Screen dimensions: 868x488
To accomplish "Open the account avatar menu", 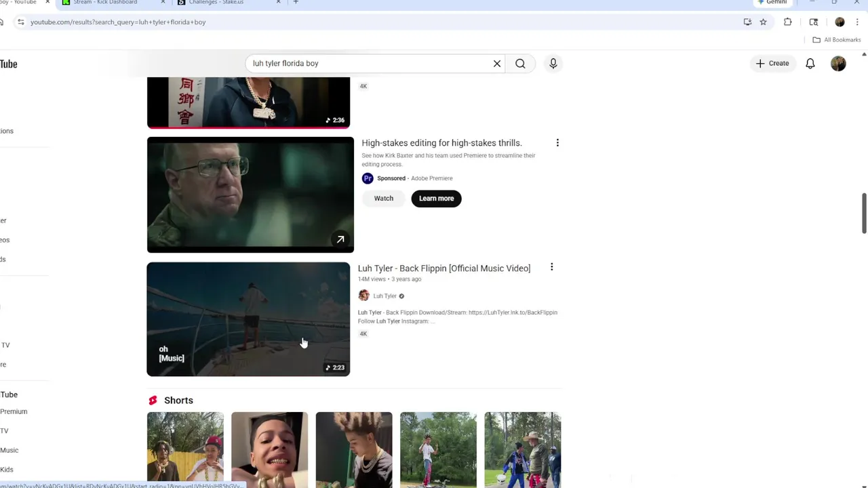I will 838,64.
